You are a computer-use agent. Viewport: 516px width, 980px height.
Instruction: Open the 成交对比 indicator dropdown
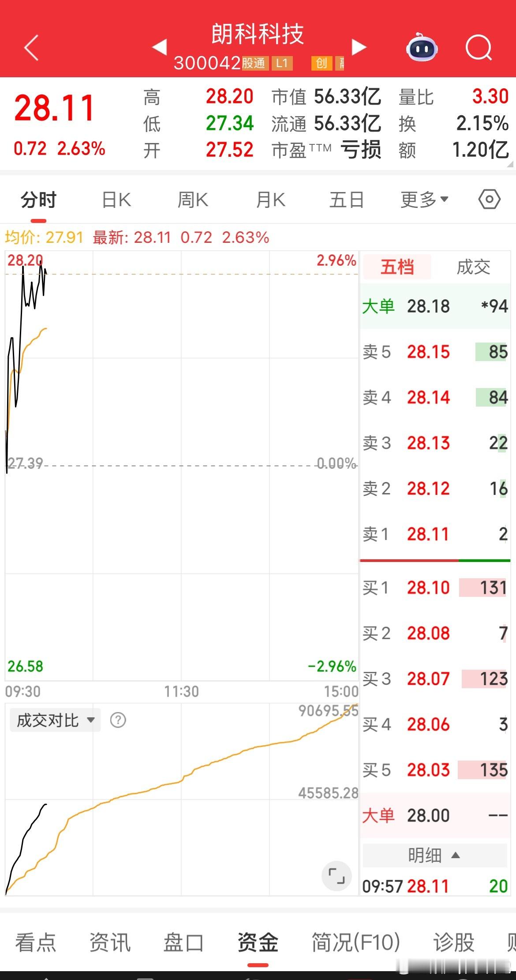[x=55, y=720]
